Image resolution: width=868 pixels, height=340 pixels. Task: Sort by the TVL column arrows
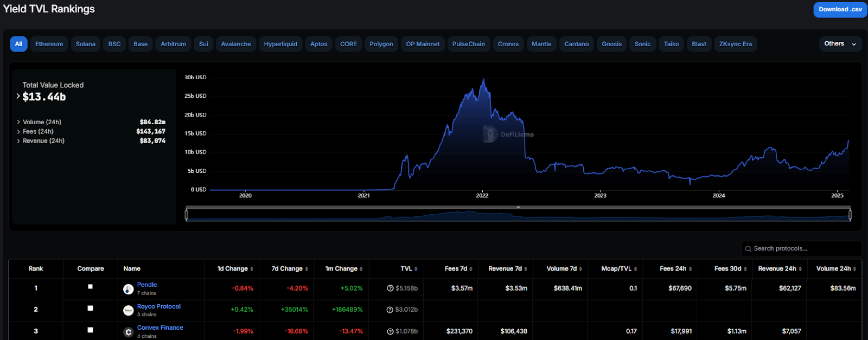[x=416, y=269]
